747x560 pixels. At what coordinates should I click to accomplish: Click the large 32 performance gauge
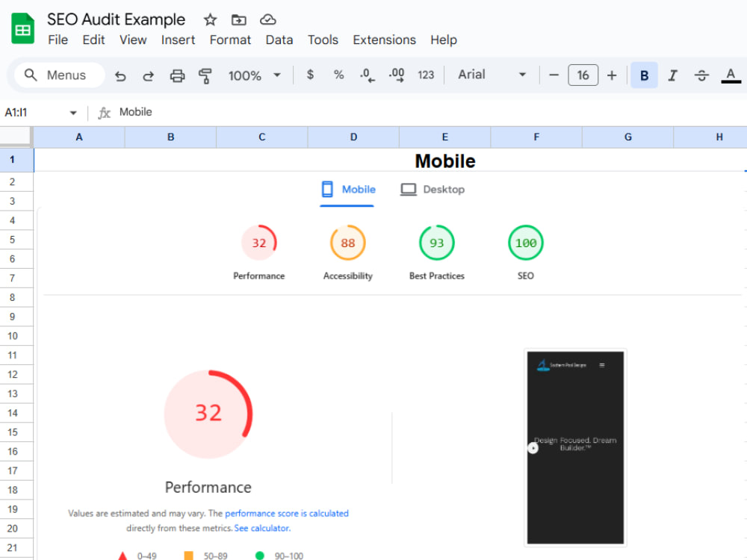coord(208,414)
